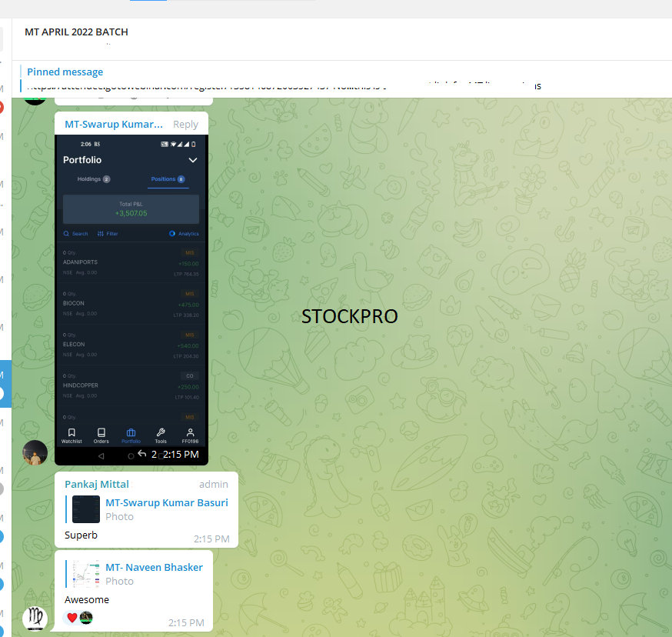The width and height of the screenshot is (672, 637).
Task: Click the 2:15 PM timestamp on Superb message
Action: click(x=211, y=539)
